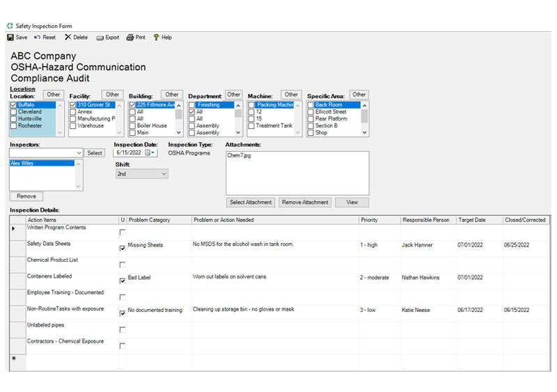Click the Target Date column header
This screenshot has width=557, height=392.
[480, 220]
